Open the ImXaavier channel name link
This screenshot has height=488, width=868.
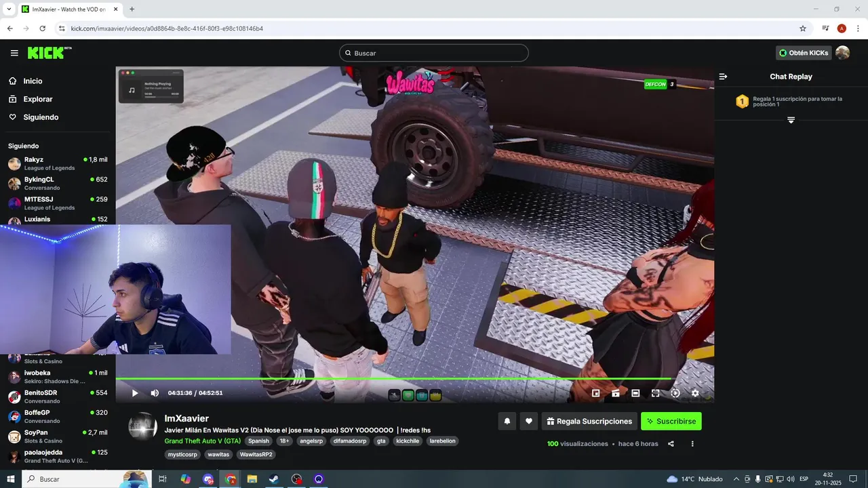click(x=186, y=418)
